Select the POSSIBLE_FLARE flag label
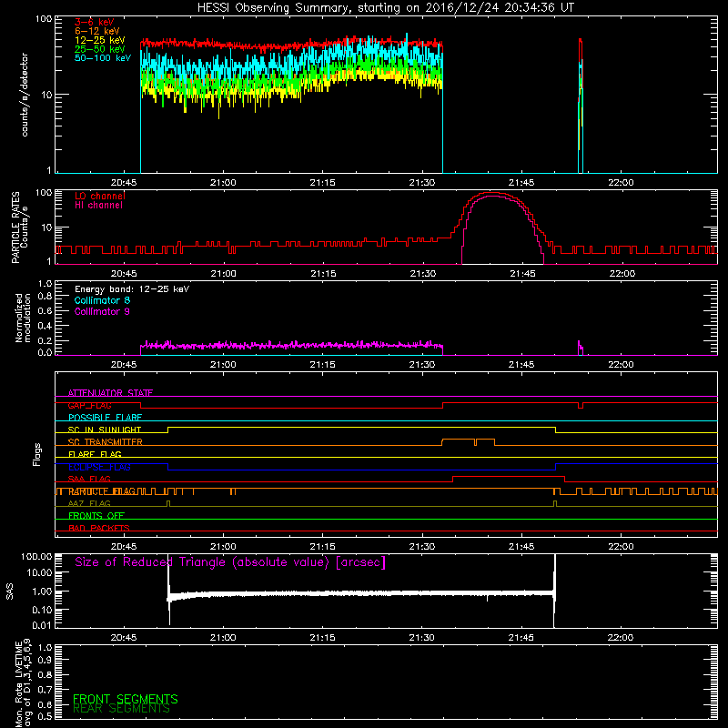This screenshot has width=728, height=728. [x=105, y=418]
